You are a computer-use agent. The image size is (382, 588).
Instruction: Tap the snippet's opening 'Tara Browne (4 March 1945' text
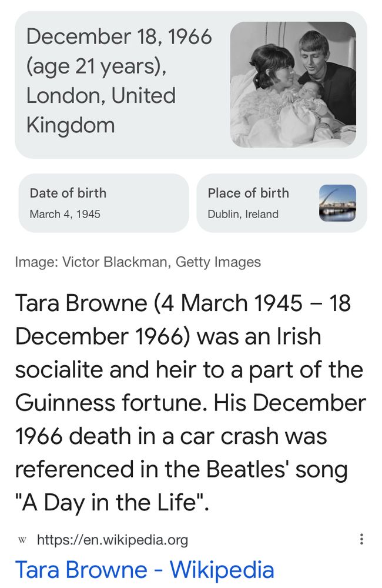tap(159, 303)
